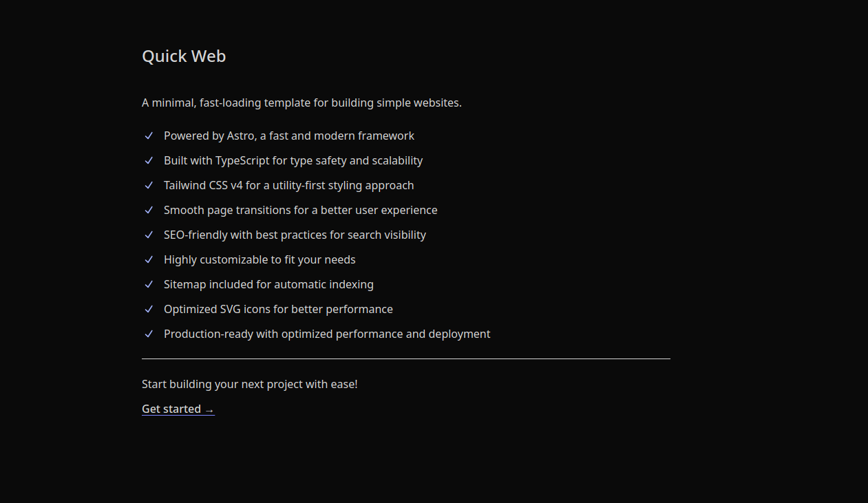Open the Get started link
The width and height of the screenshot is (868, 503).
pyautogui.click(x=172, y=409)
